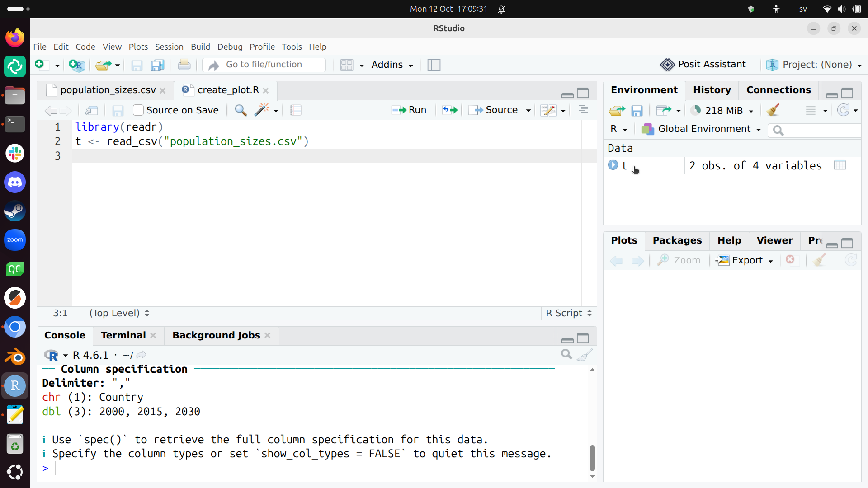
Task: Open the Project (None) dropdown
Action: (814, 65)
